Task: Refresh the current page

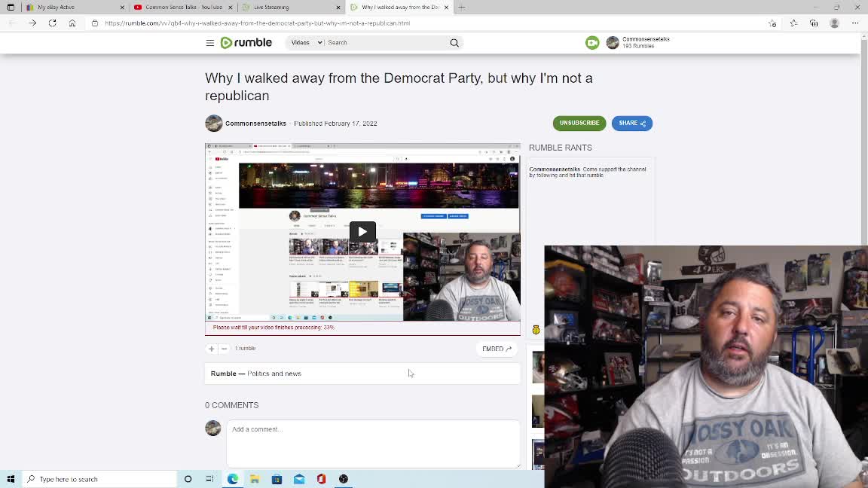Action: (52, 23)
